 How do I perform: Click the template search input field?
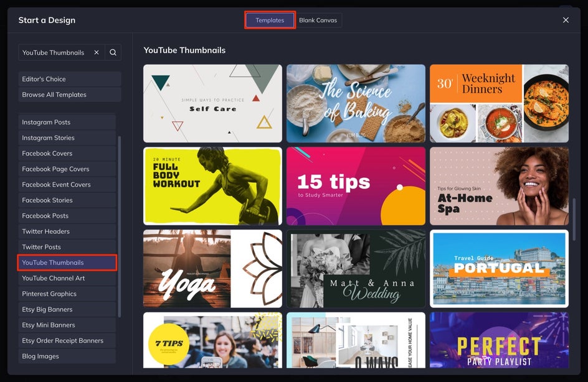click(x=55, y=53)
